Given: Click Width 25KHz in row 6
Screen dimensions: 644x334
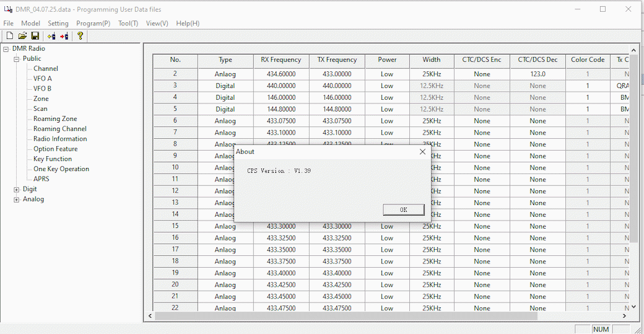Looking at the screenshot, I should (x=432, y=121).
